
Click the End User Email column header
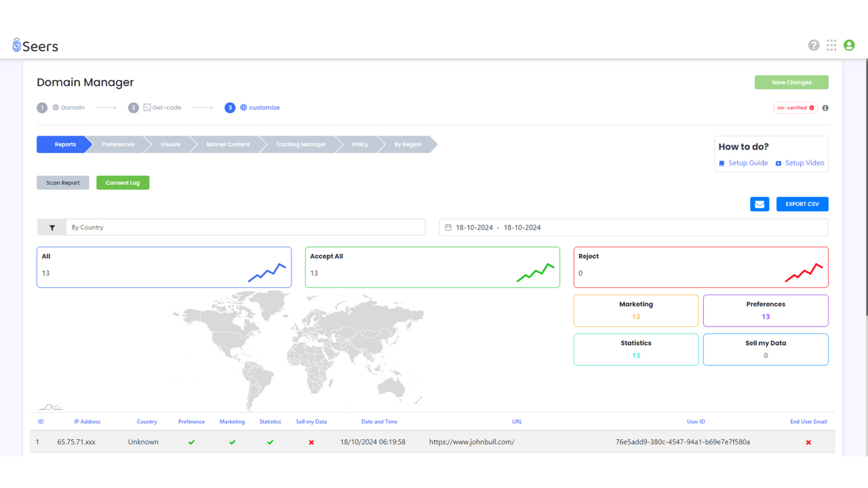(808, 422)
